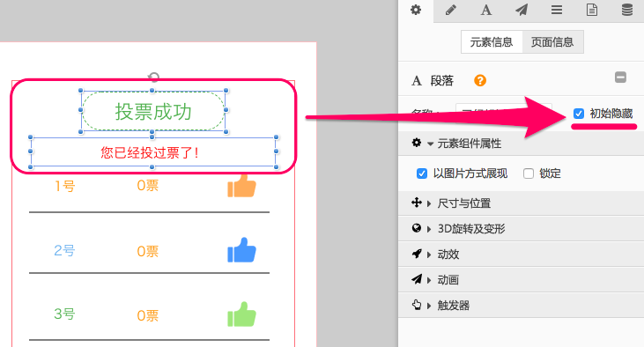Expand the 尺寸与位置 section

521,203
